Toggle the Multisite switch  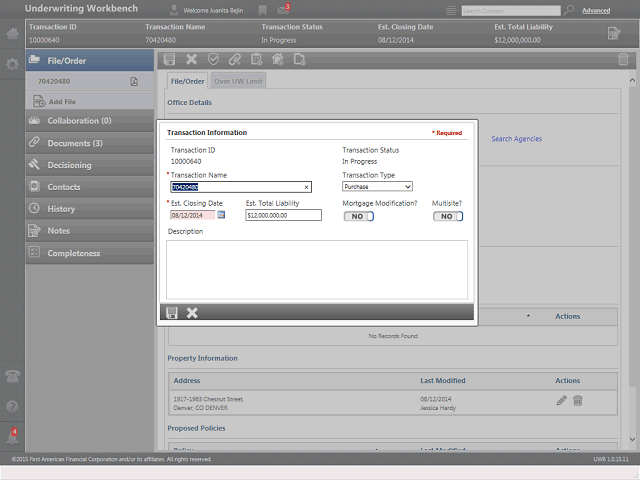point(448,216)
